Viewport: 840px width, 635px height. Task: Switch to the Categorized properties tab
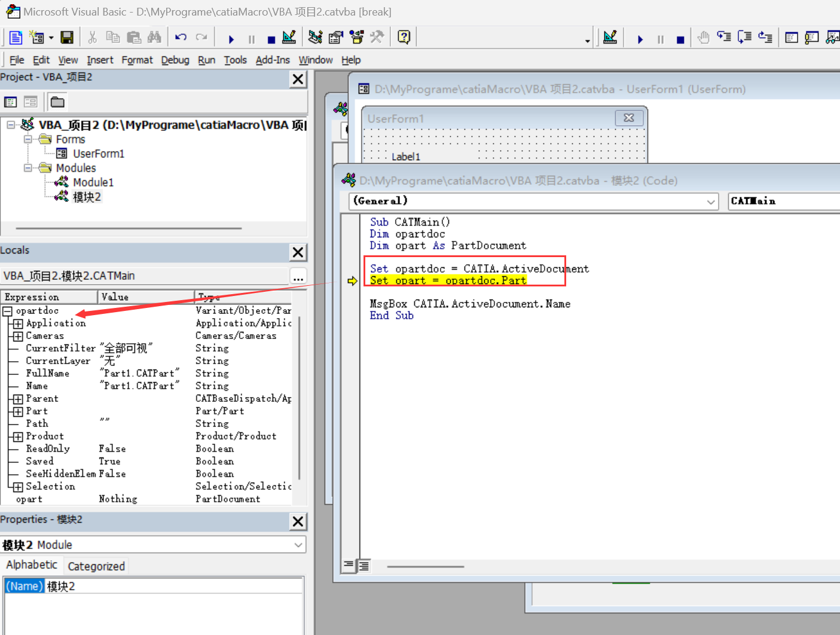click(96, 566)
